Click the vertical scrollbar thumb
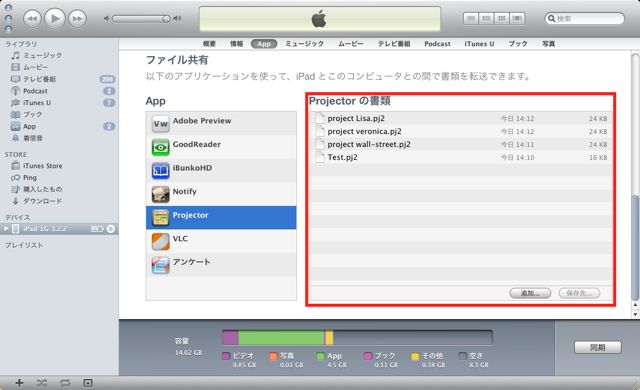The width and height of the screenshot is (640, 390). 635,247
